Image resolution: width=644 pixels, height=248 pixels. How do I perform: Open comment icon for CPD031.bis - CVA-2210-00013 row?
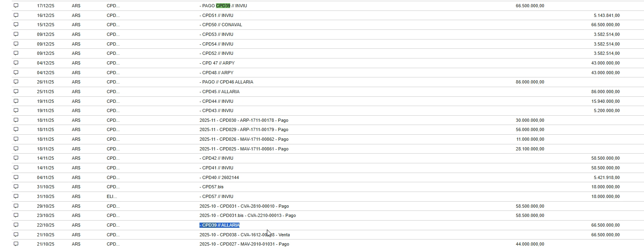(x=16, y=215)
